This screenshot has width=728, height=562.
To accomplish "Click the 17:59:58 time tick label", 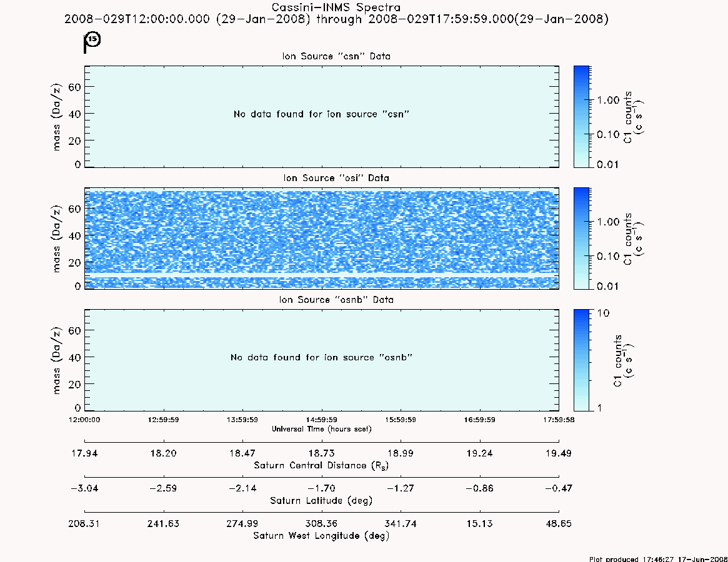I will 559,420.
